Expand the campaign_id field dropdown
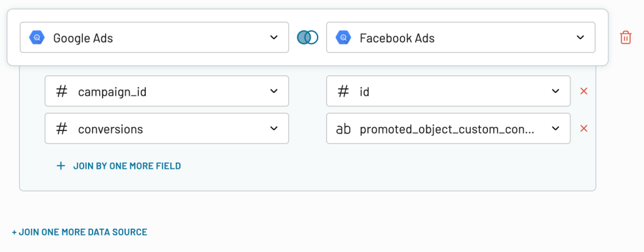The image size is (644, 252). click(x=167, y=91)
